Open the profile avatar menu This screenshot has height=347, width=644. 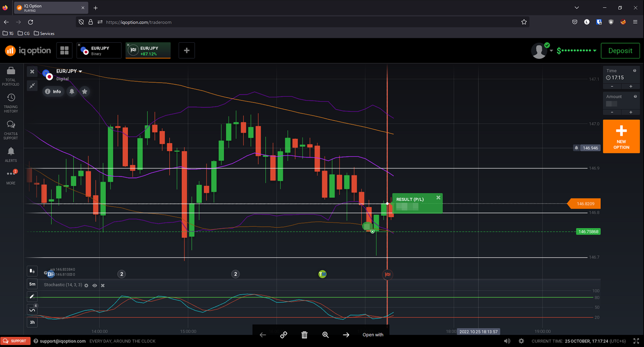tap(539, 50)
